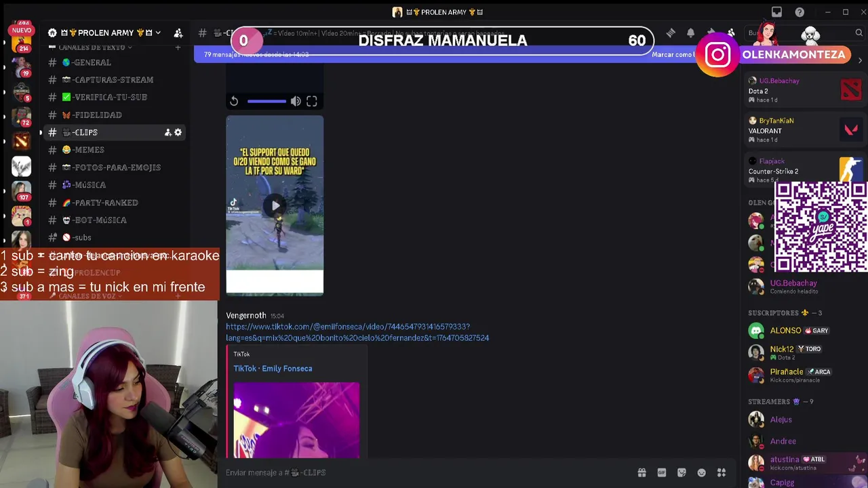The width and height of the screenshot is (868, 488).
Task: Open the TikTok emilfonseca video link
Action: click(357, 332)
